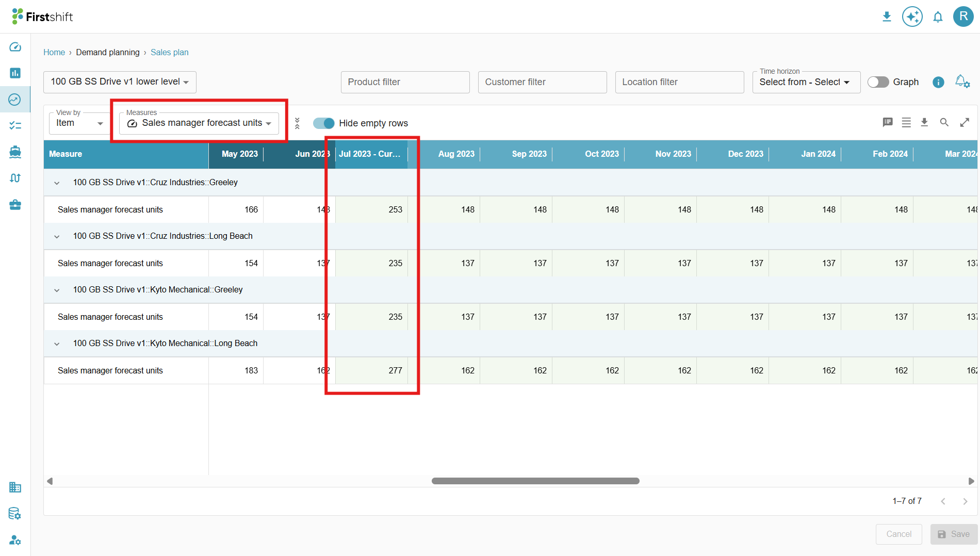Click the Product filter field
Image resolution: width=980 pixels, height=556 pixels.
click(x=405, y=82)
